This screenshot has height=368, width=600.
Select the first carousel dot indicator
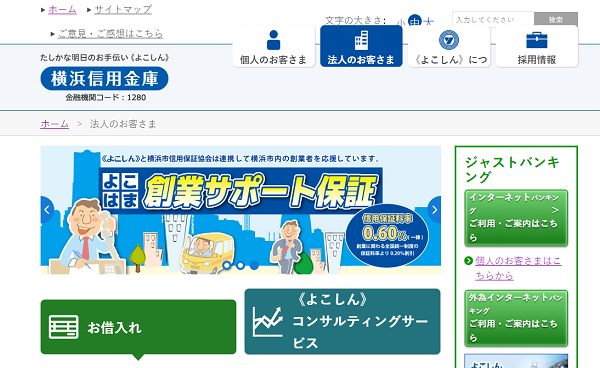227,265
